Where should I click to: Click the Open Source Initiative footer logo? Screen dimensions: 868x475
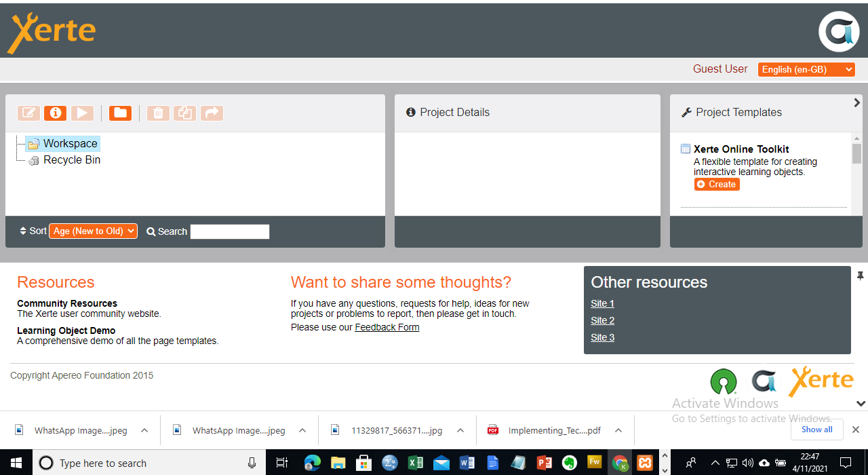[724, 381]
